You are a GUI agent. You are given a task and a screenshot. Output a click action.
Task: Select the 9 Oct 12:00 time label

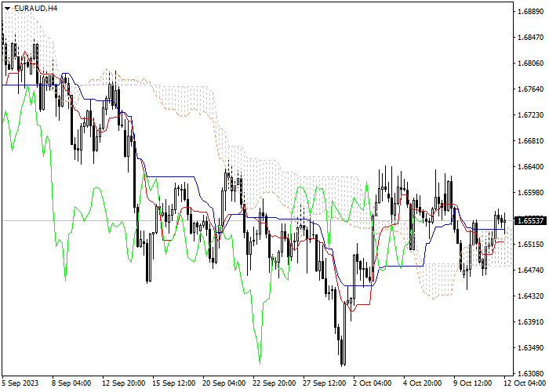[x=474, y=383]
